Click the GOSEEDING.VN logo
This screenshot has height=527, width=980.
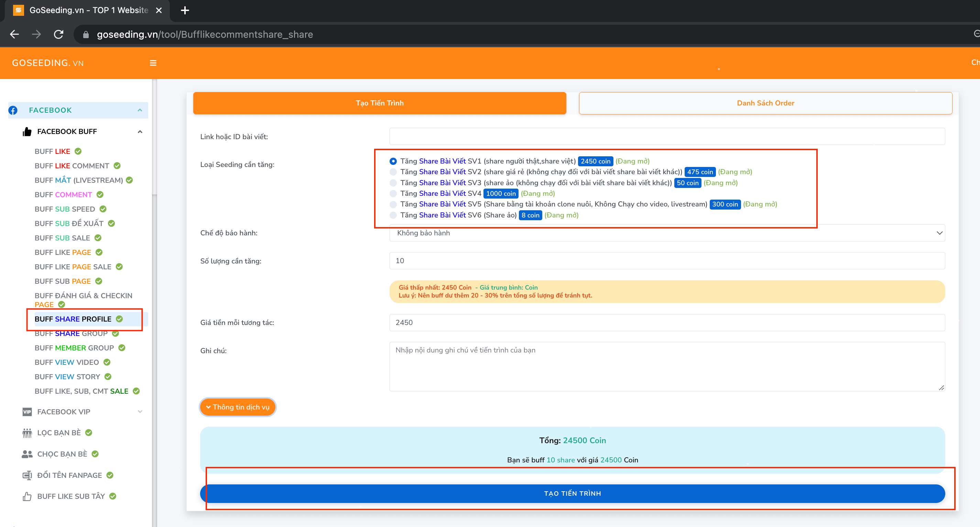click(48, 63)
